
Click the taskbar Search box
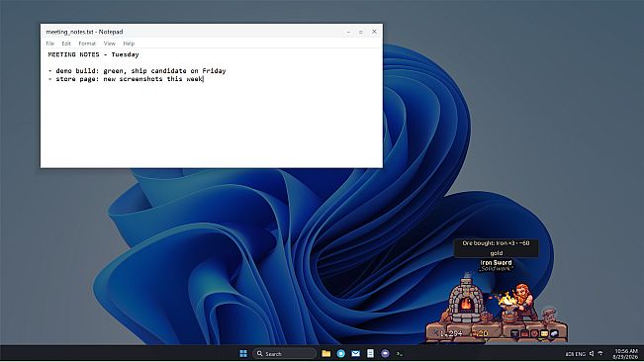(284, 353)
